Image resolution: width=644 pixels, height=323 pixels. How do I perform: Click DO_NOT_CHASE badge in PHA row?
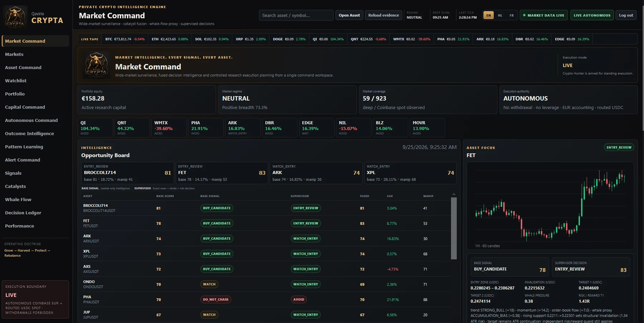[x=216, y=299]
